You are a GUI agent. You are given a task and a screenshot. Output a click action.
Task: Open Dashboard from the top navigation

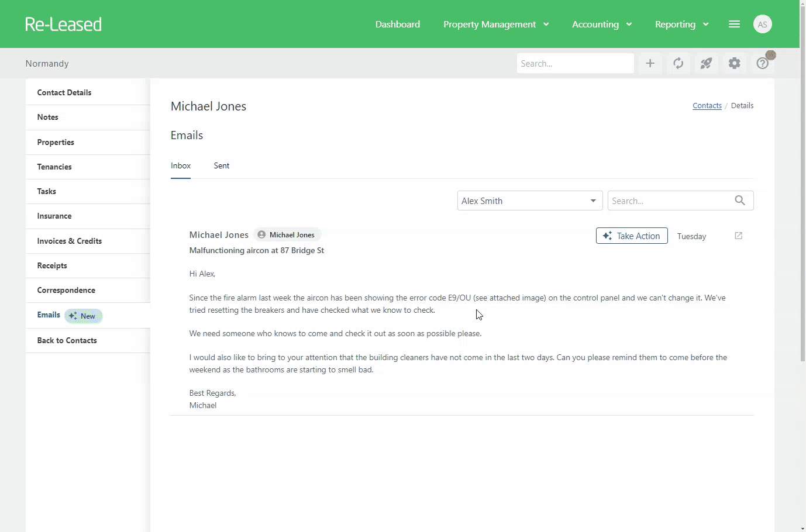click(397, 24)
